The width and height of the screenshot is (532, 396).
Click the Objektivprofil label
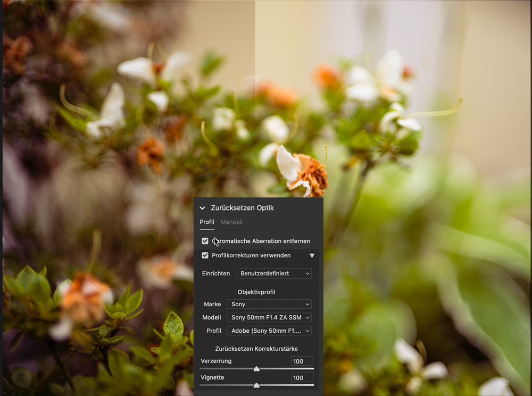(256, 292)
